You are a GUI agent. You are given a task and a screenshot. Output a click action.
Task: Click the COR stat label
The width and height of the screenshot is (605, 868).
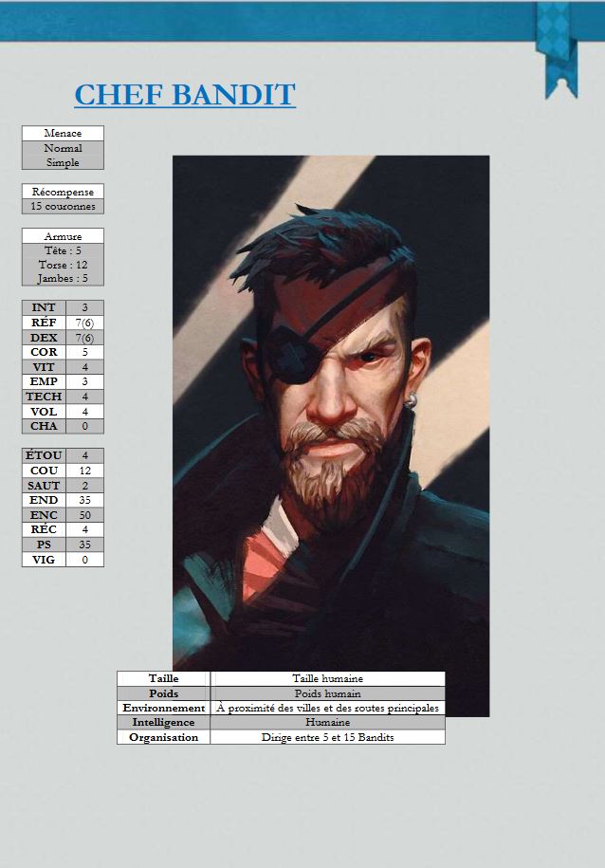click(x=44, y=352)
